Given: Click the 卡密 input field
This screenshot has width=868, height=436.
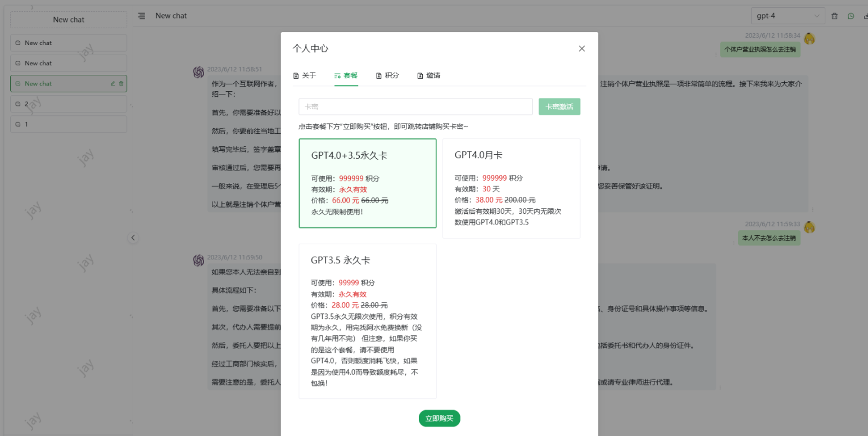Looking at the screenshot, I should 415,106.
